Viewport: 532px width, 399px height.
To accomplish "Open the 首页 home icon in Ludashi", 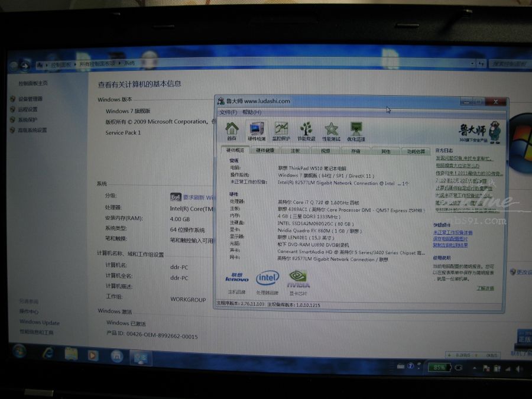I will (232, 130).
